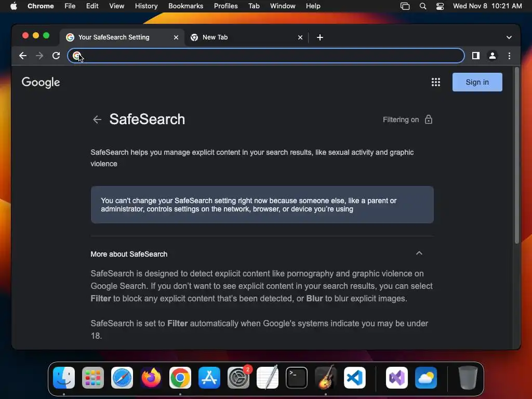Collapse the More about SafeSearch section
Screen dimensions: 532x399
(419, 254)
